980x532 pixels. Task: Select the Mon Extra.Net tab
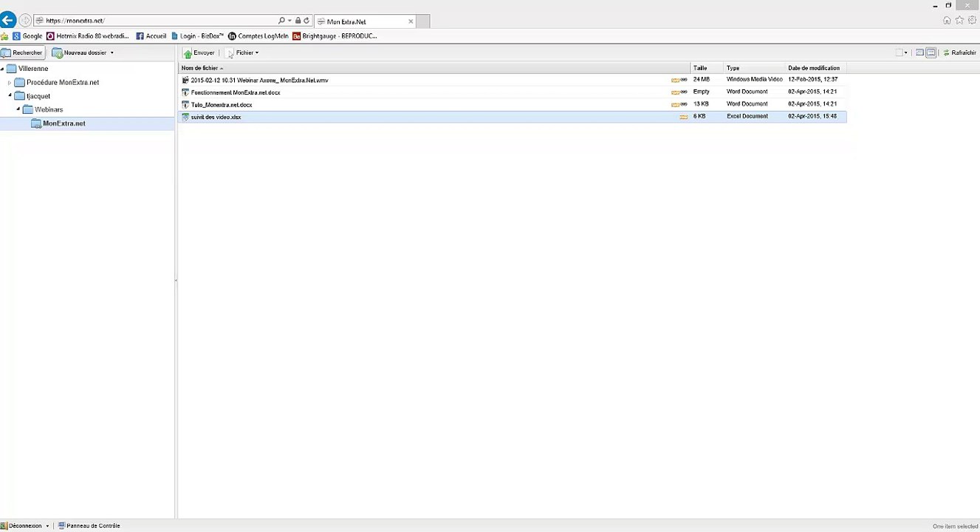366,21
